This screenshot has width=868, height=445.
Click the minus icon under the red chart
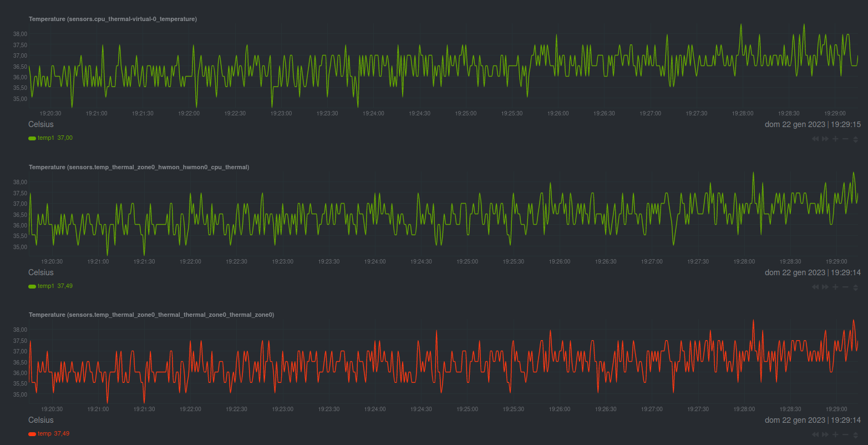click(845, 434)
